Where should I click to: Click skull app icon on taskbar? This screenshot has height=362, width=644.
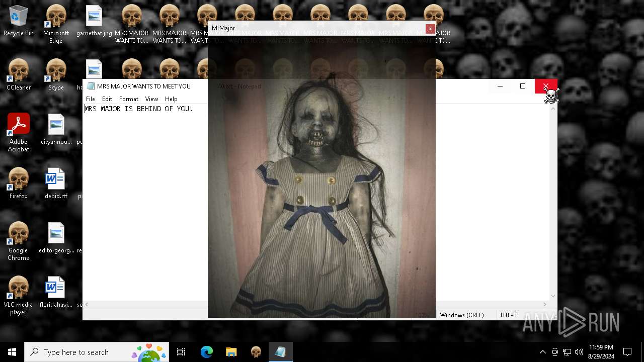coord(256,352)
